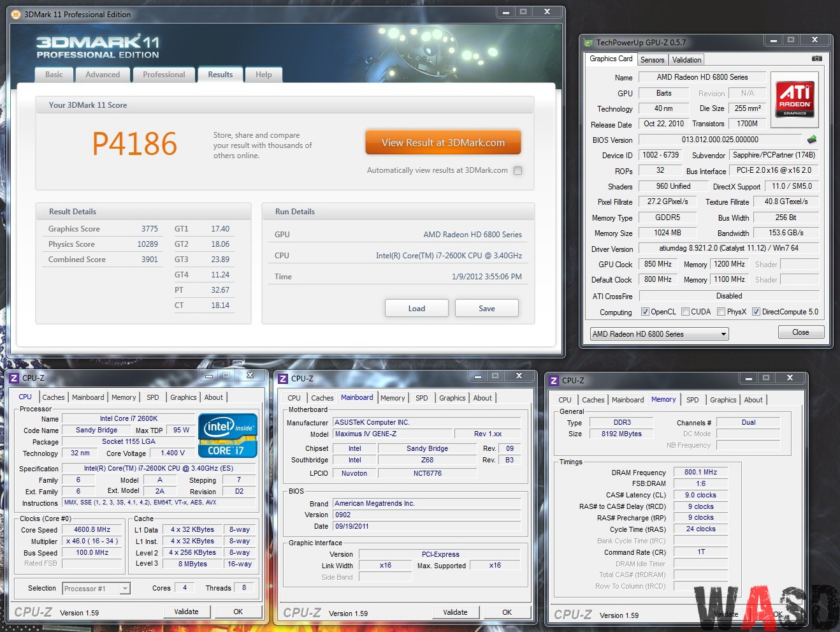Click GPU-Z camera screenshot icon
Image resolution: width=840 pixels, height=632 pixels.
[x=816, y=59]
